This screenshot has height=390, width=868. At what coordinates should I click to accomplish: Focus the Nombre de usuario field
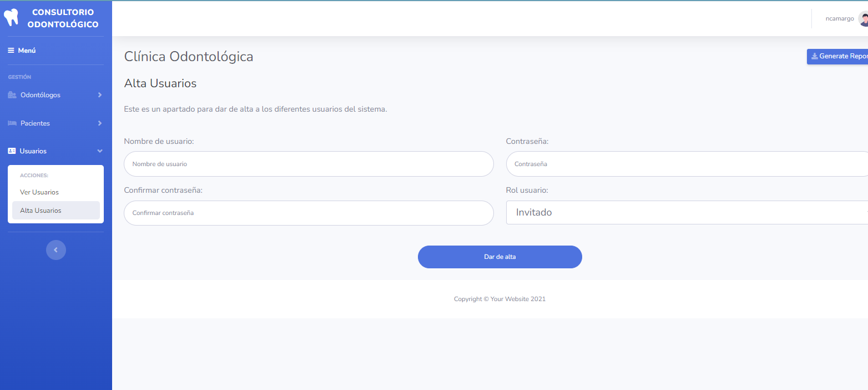pos(309,164)
